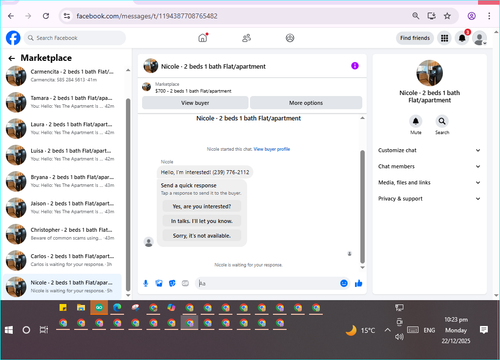
Task: Open the account avatar menu at top right
Action: pos(480,38)
